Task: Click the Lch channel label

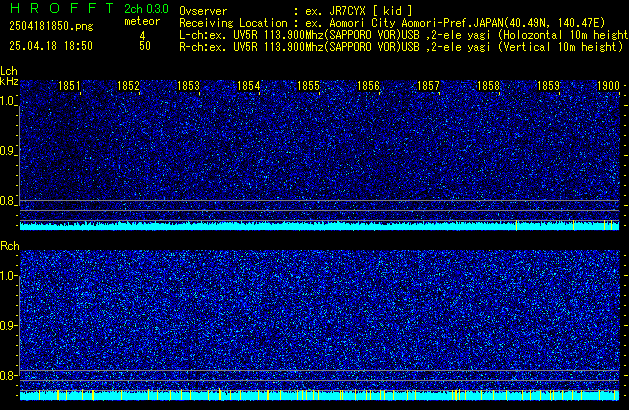Action: 9,71
